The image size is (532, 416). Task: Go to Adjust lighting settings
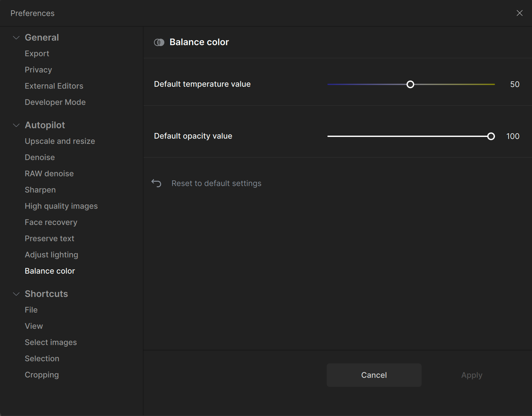point(52,255)
